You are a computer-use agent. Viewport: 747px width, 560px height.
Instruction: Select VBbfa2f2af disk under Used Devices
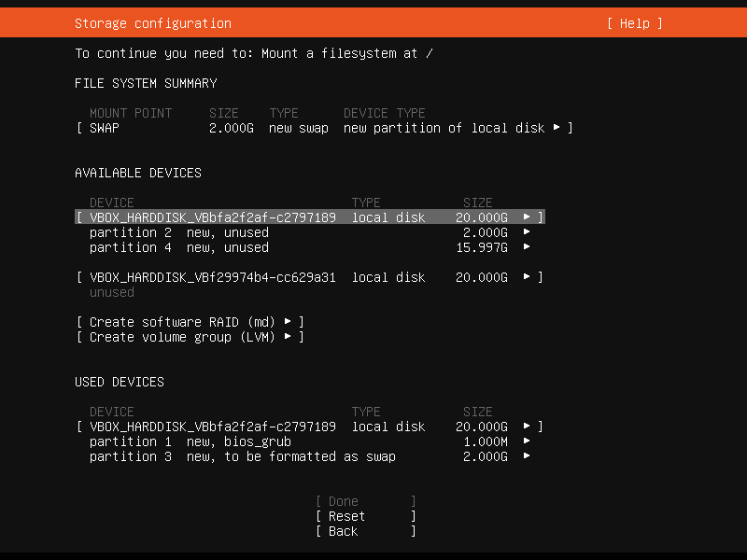[x=310, y=427]
